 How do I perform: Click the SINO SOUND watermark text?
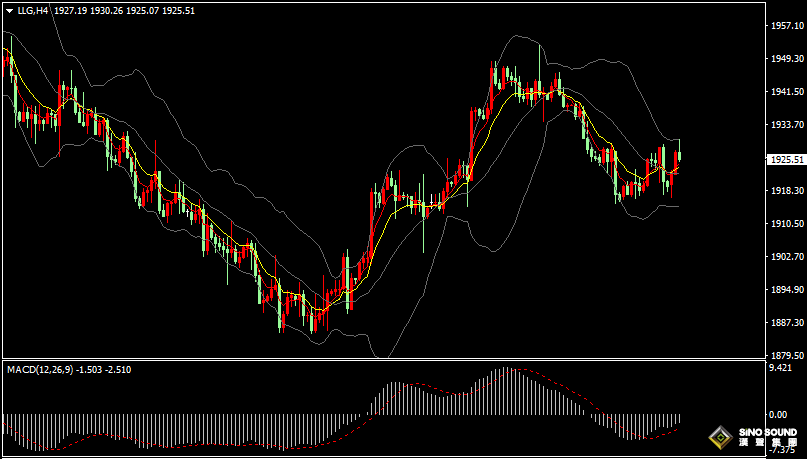(767, 437)
